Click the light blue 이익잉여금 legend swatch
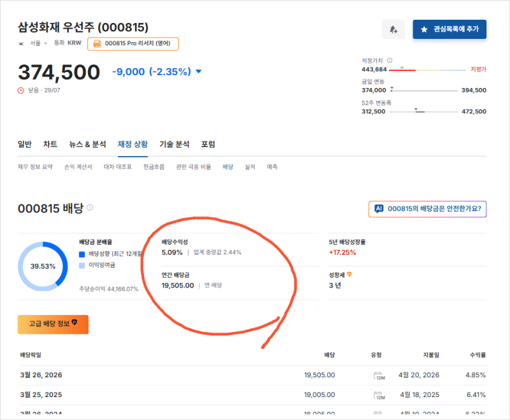The image size is (510, 420). click(82, 266)
